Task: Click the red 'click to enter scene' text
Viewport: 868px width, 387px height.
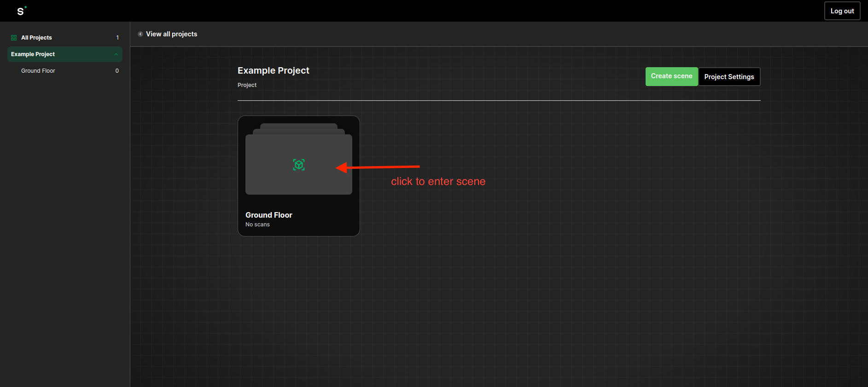Action: (438, 181)
